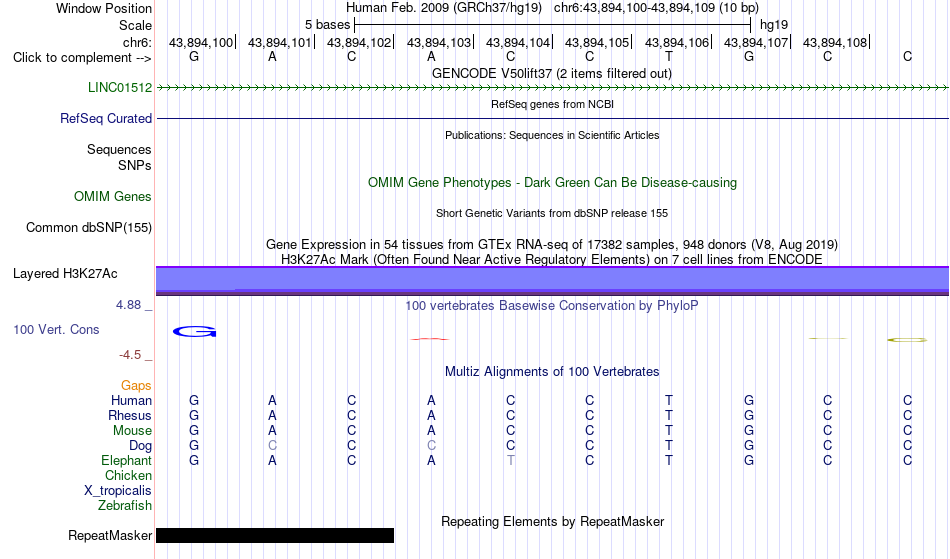Click the 43,894,106 coordinate in the ruler
Viewport: 950px width, 559px height.
click(677, 42)
